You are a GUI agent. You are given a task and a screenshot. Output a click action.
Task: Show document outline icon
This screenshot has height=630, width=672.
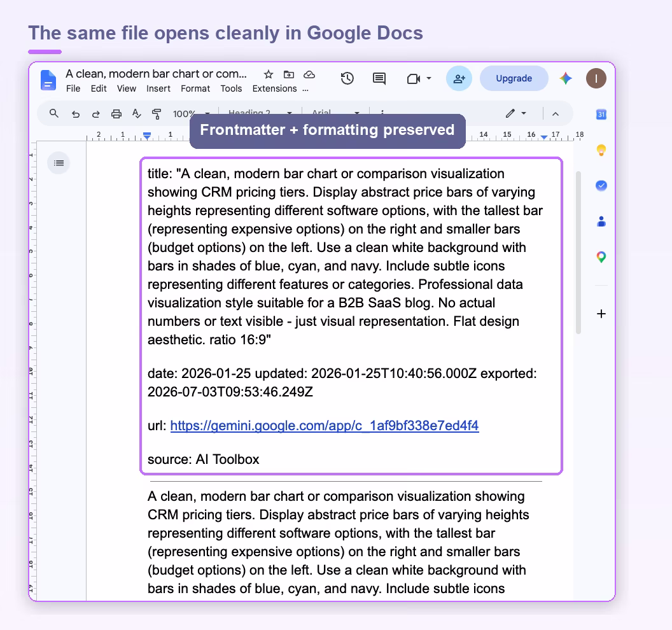pyautogui.click(x=59, y=163)
